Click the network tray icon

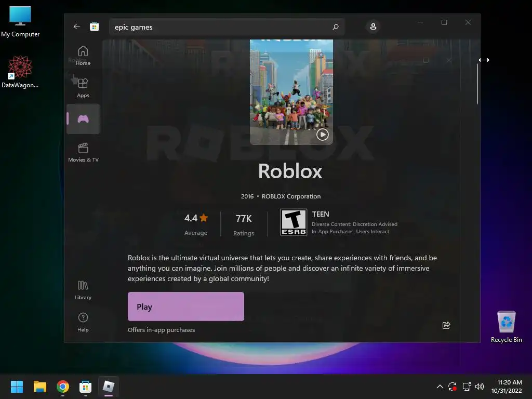[467, 387]
